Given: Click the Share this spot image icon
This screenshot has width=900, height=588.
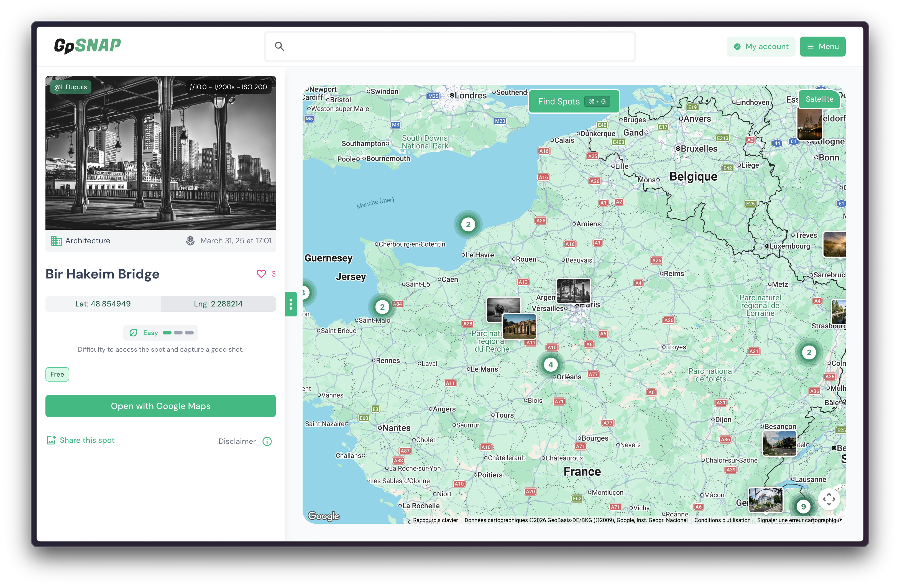Looking at the screenshot, I should 52,440.
